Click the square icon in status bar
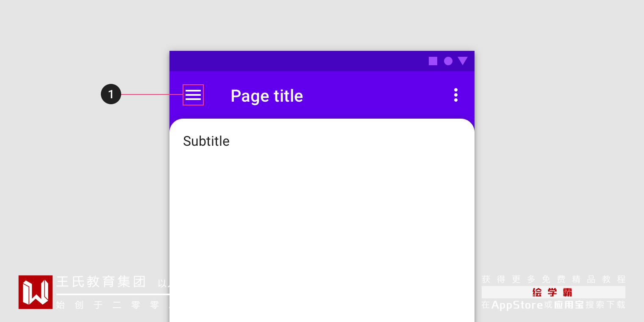This screenshot has height=322, width=644. click(x=433, y=61)
